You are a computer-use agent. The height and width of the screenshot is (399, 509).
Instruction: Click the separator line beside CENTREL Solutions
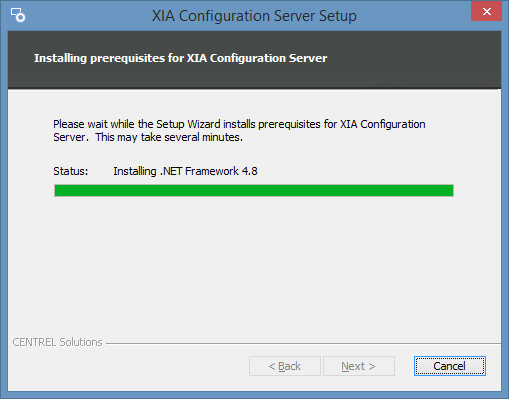(303, 343)
